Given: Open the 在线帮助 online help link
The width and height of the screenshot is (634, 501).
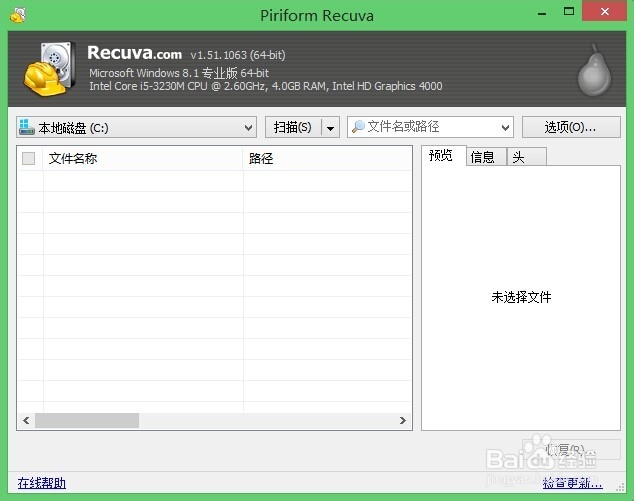Looking at the screenshot, I should click(x=42, y=483).
